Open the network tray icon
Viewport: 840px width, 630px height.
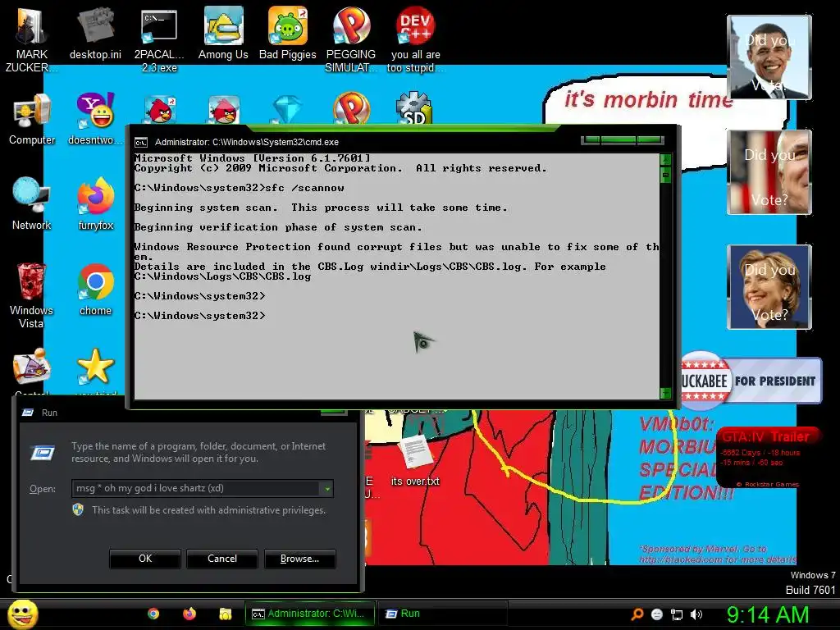677,614
